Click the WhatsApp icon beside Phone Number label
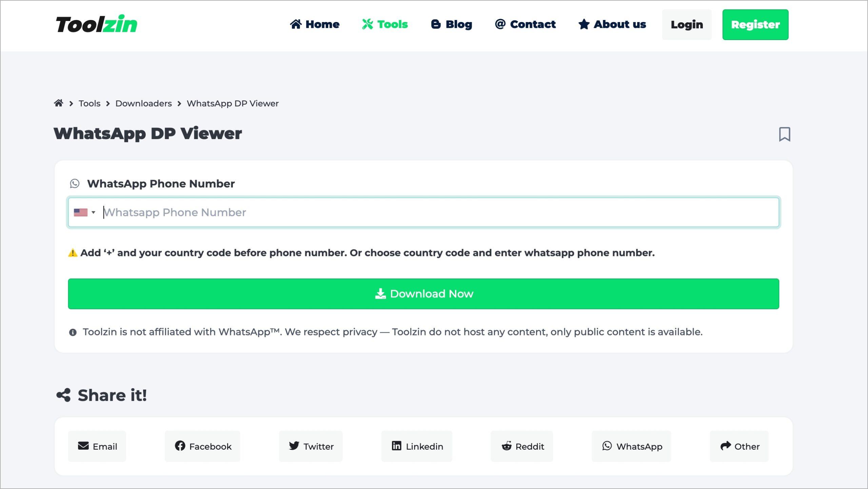 coord(75,184)
